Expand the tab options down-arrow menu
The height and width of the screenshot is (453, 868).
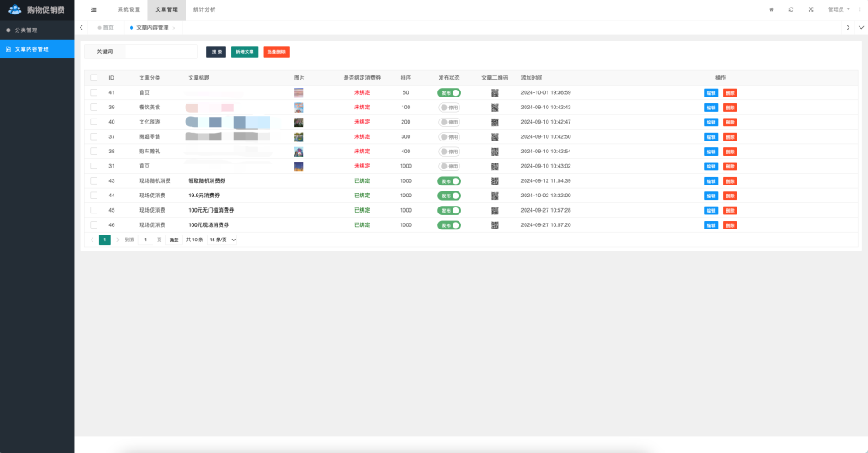(860, 28)
